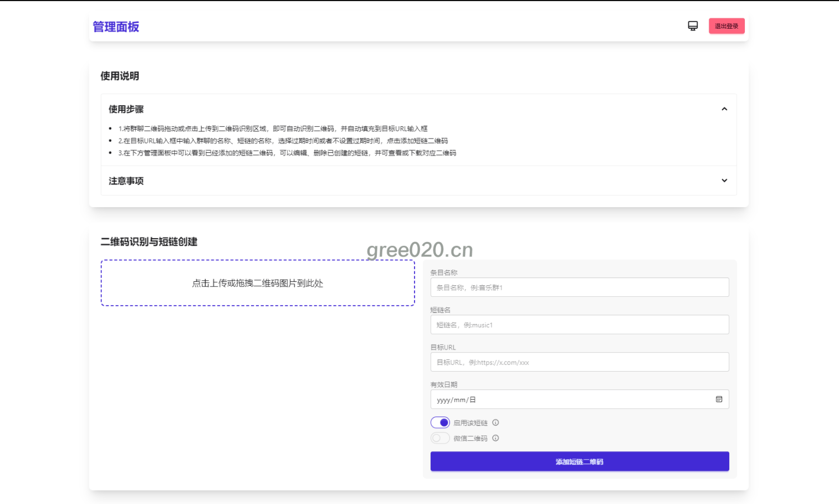Screen dimensions: 839x504
Task: Click the 有效日期 yyyy/mm/日 date field
Action: point(571,399)
